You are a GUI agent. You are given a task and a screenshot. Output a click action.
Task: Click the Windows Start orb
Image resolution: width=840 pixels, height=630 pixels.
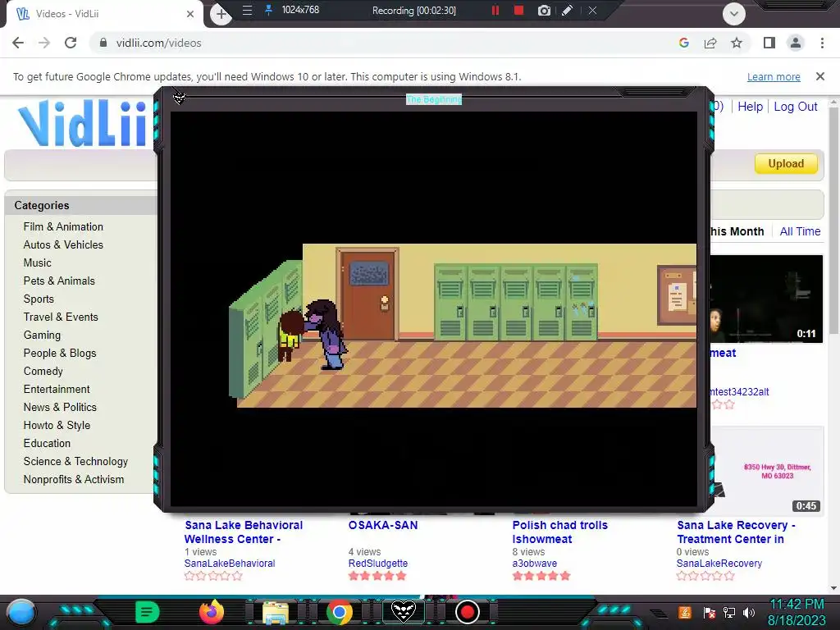click(21, 613)
